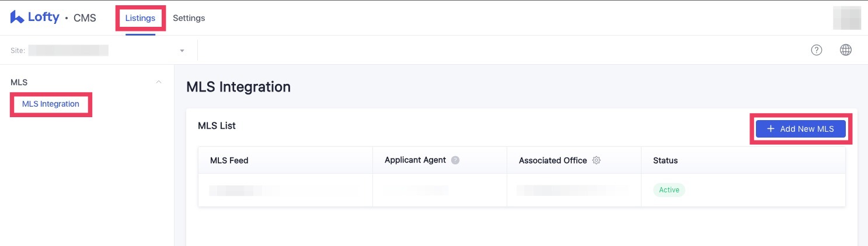Viewport: 868px width, 246px height.
Task: Click Applicant Agent info tooltip icon
Action: pos(455,160)
